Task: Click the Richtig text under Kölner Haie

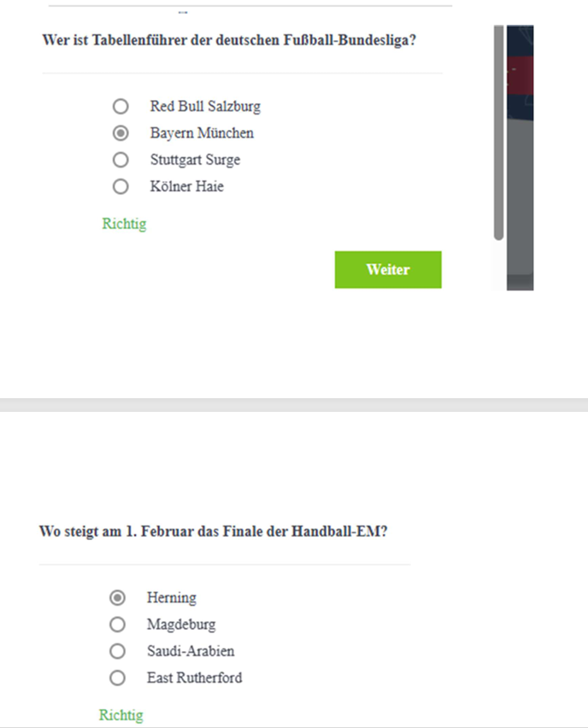Action: 124,224
